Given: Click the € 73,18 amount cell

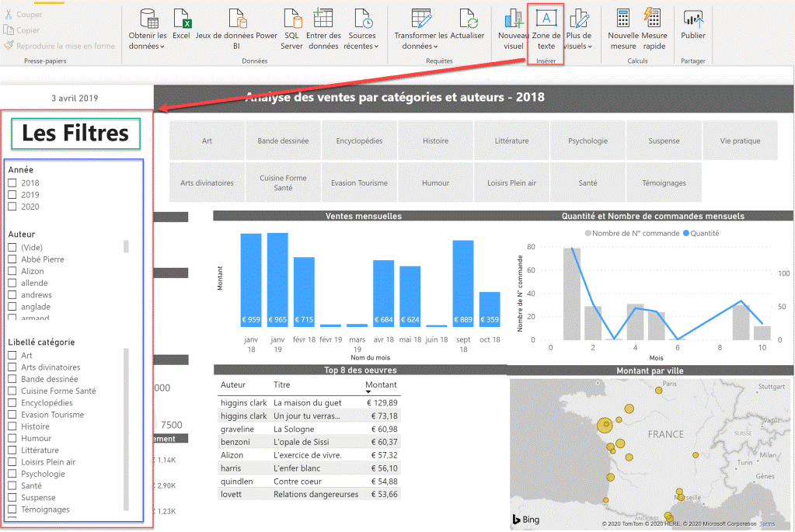Looking at the screenshot, I should point(385,416).
